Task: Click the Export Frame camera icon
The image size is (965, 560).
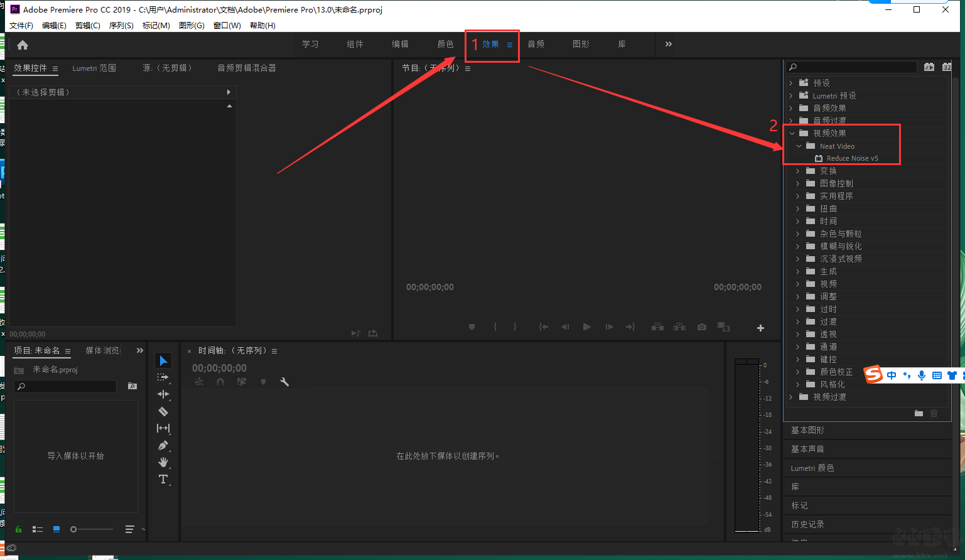Action: (x=702, y=327)
